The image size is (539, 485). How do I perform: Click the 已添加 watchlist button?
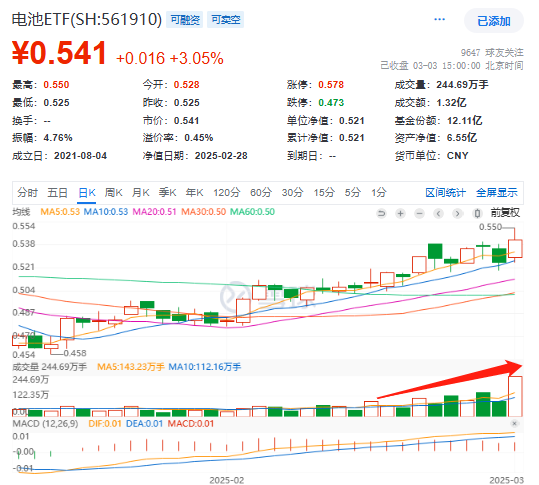[x=494, y=21]
